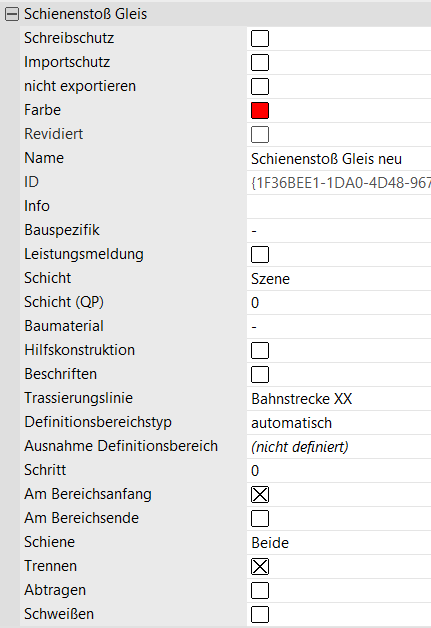Click the empty Info value field
Image resolution: width=431 pixels, height=628 pixels.
tap(339, 207)
